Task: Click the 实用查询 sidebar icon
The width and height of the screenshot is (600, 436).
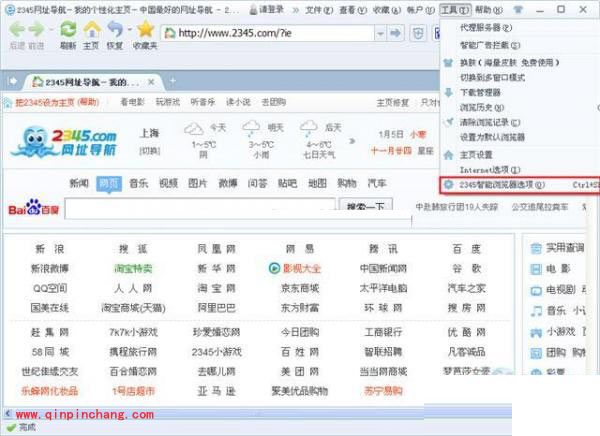Action: (x=536, y=248)
